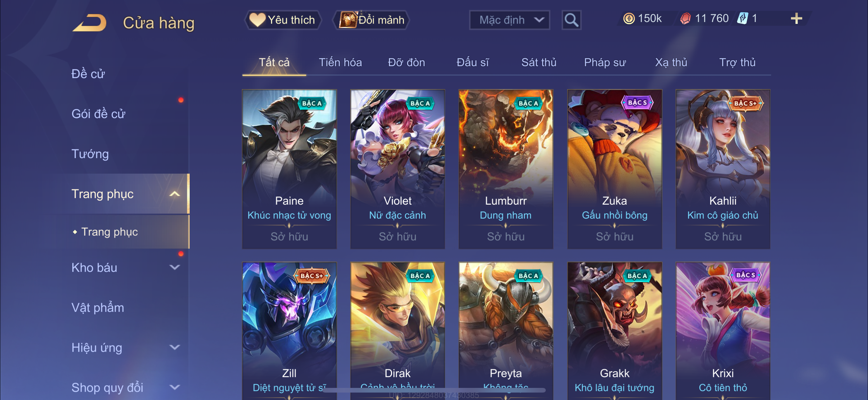Open the search magnifier icon
This screenshot has width=868, height=400.
pyautogui.click(x=571, y=20)
